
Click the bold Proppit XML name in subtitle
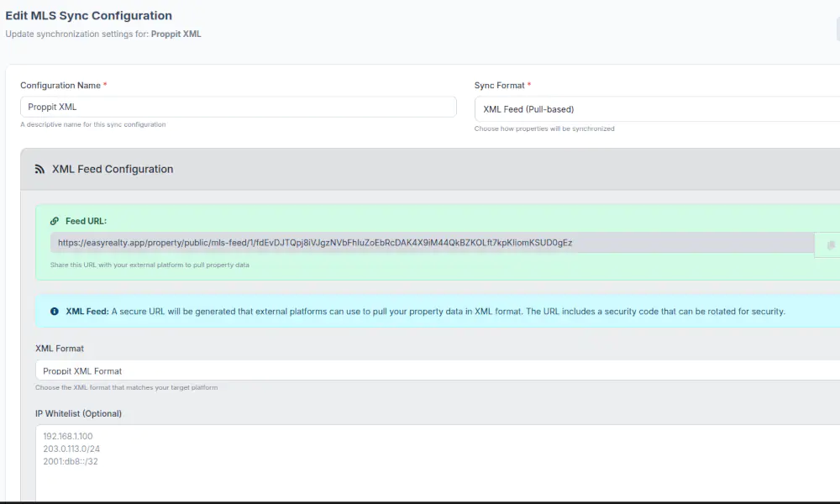[x=176, y=34]
